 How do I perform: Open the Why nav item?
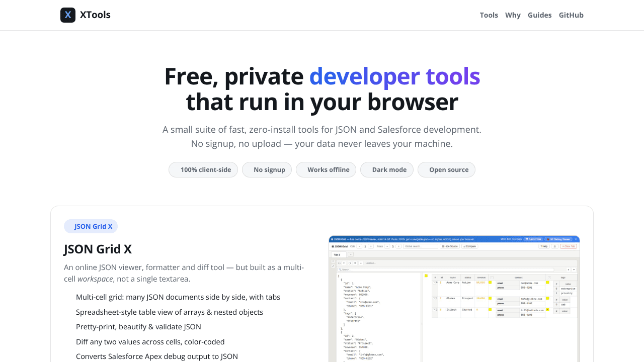513,15
